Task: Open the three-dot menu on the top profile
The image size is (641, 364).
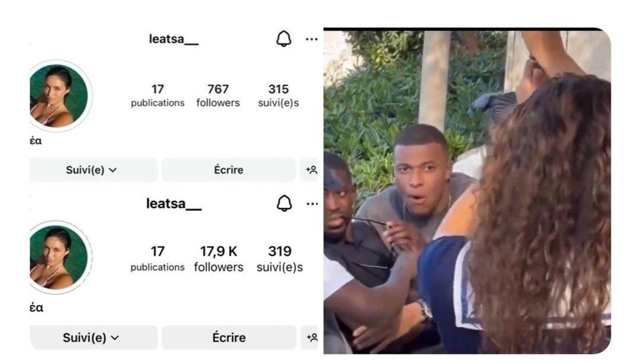Action: coord(311,39)
